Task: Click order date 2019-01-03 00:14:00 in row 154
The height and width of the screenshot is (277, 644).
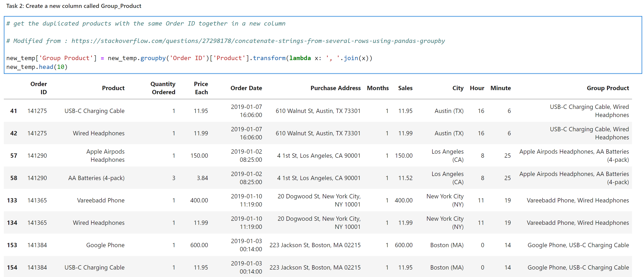Action: 246,268
